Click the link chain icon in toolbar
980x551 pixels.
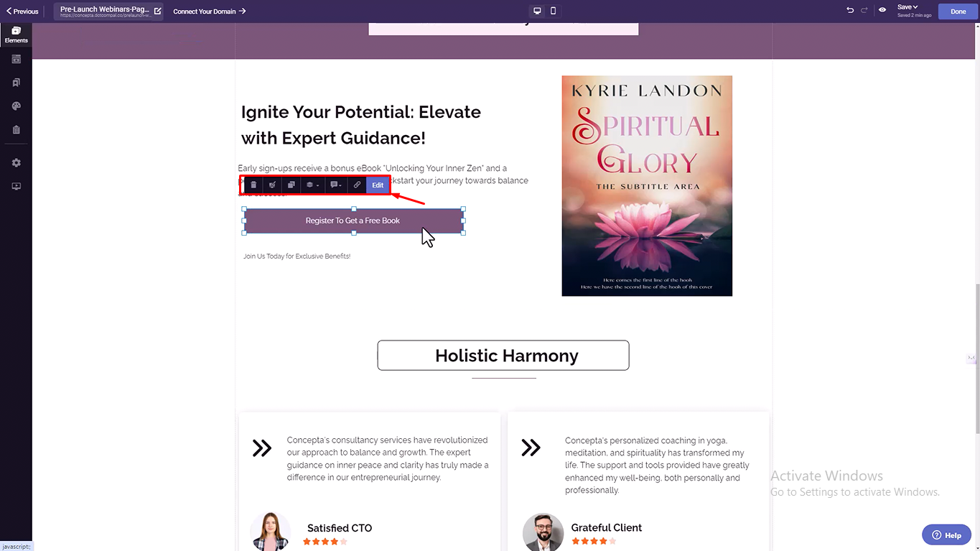coord(357,185)
